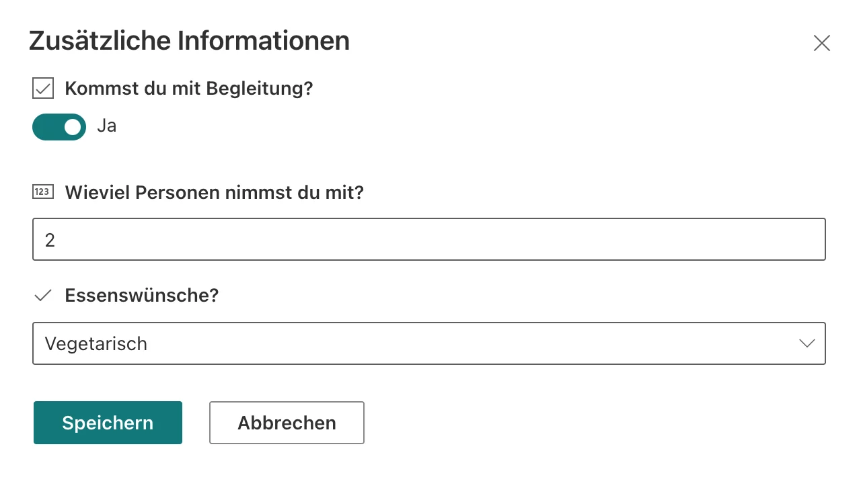Click the Kommst du mit Begleitung label
This screenshot has height=504, width=861.
(x=189, y=88)
